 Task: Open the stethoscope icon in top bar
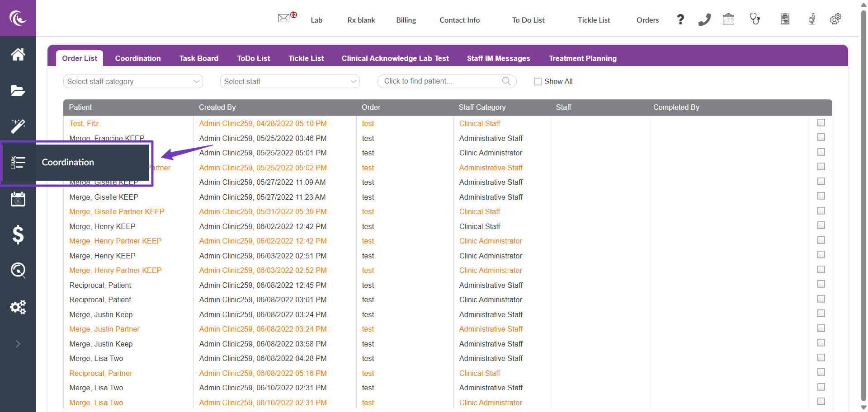point(755,19)
